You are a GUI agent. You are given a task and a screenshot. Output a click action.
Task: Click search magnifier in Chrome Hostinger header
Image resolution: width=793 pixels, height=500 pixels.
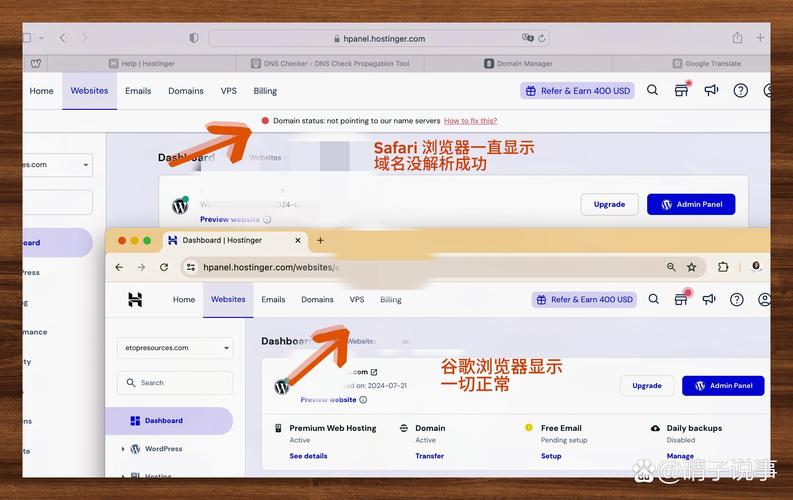click(x=653, y=299)
